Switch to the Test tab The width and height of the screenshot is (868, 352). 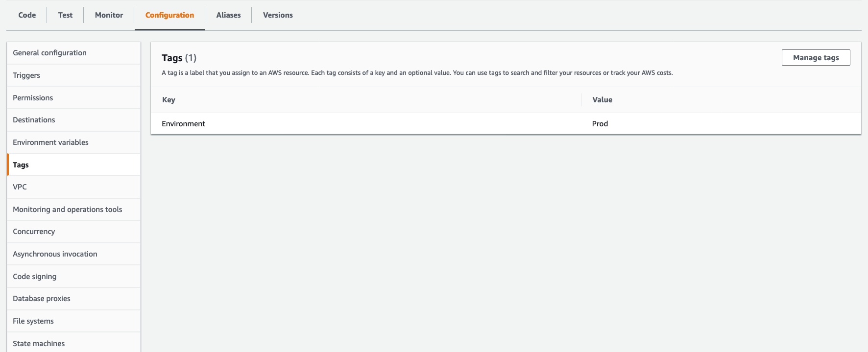pos(65,15)
